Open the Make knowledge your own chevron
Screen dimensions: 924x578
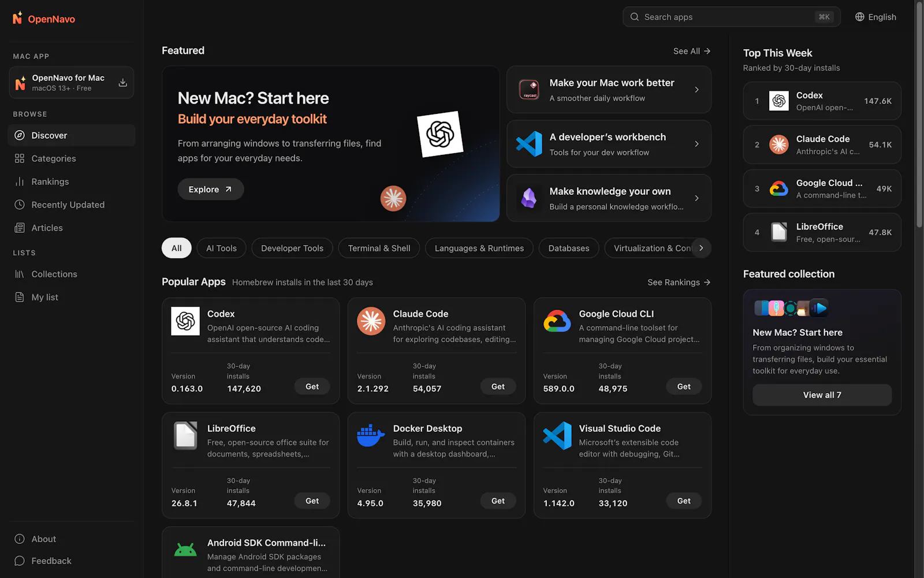coord(696,198)
